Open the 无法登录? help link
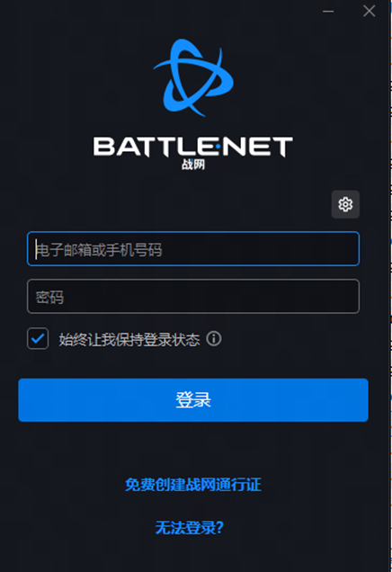Screen dimensions: 392x572 [x=189, y=528]
